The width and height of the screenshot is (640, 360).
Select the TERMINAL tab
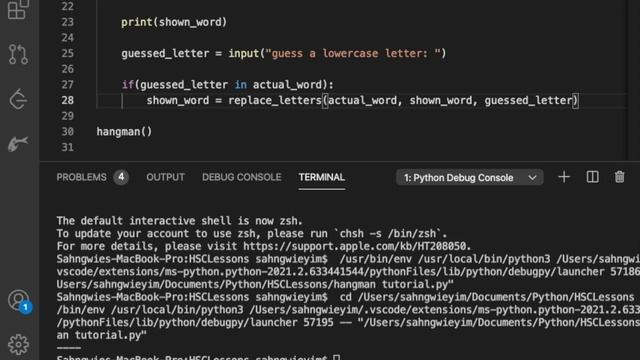point(322,177)
